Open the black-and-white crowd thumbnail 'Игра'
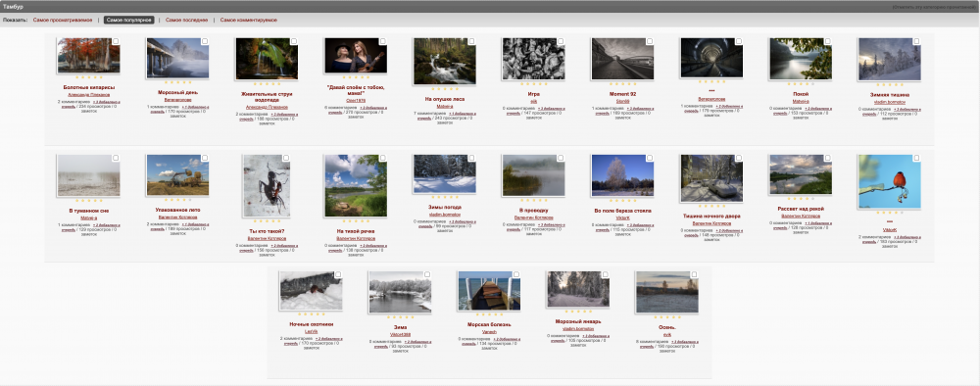This screenshot has height=386, width=980. tap(533, 59)
